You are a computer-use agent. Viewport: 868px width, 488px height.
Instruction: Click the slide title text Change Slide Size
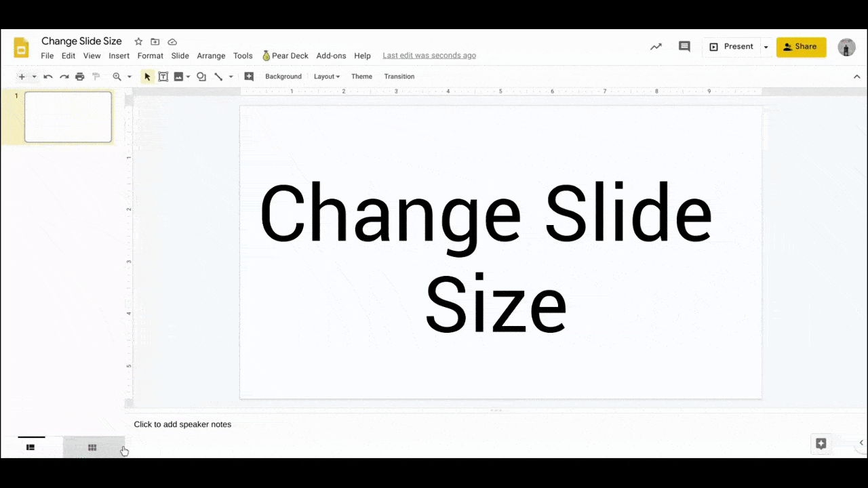(x=486, y=258)
